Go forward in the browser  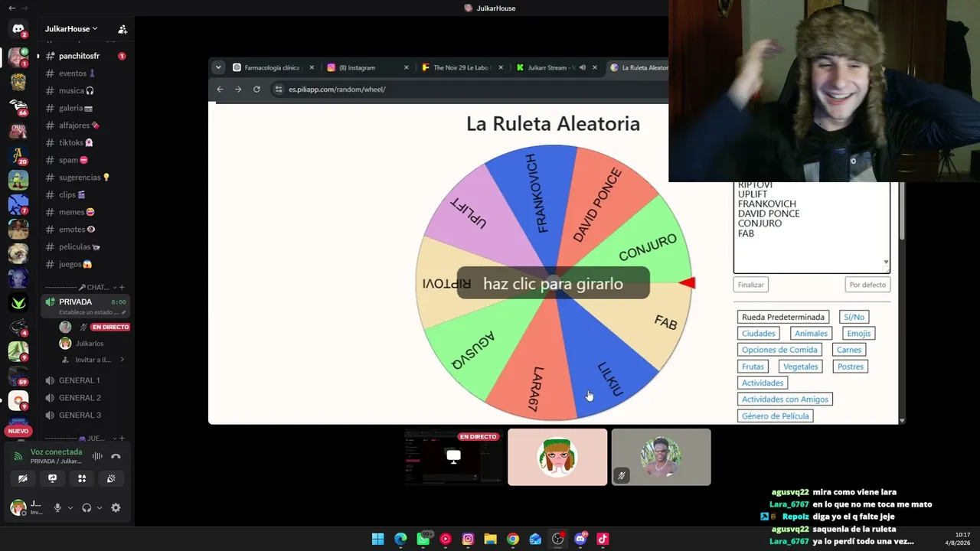(x=238, y=90)
